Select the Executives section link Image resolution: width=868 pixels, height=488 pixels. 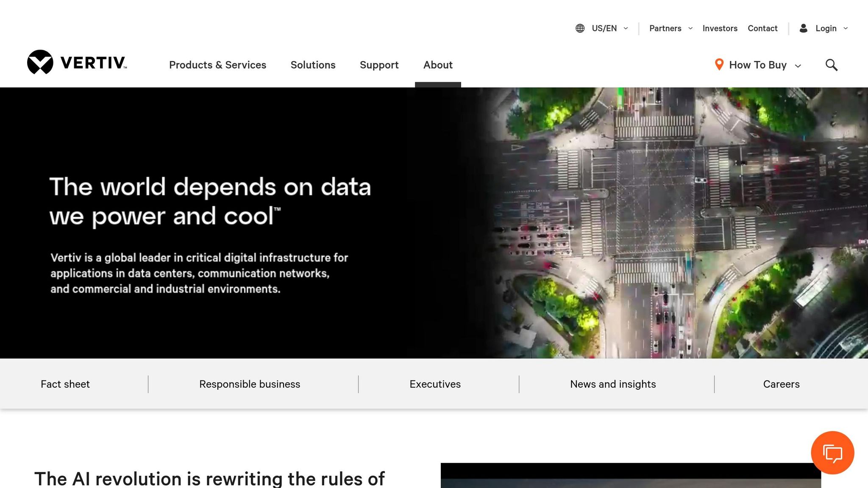(x=435, y=384)
